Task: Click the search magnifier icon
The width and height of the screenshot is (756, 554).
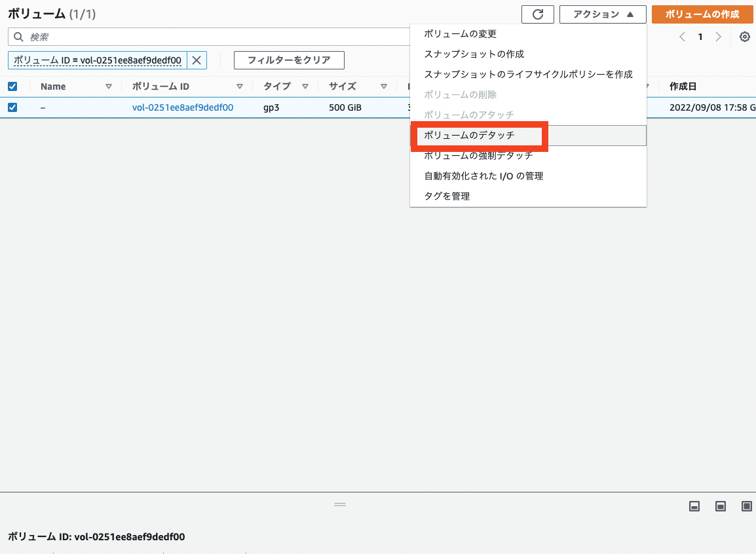Action: (18, 37)
